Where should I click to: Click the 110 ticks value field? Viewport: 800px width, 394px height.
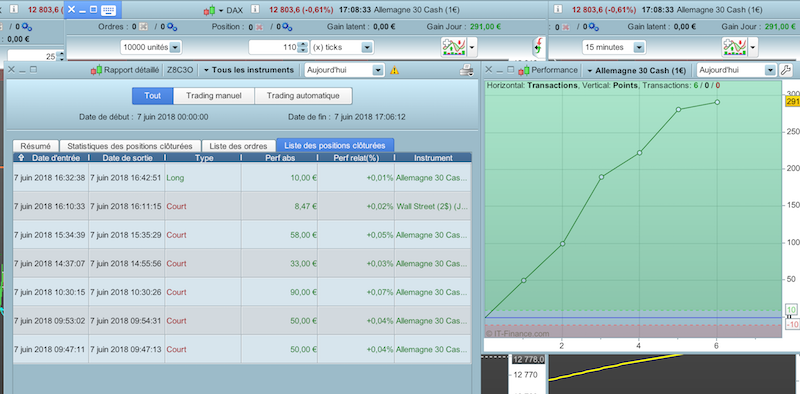[x=272, y=47]
